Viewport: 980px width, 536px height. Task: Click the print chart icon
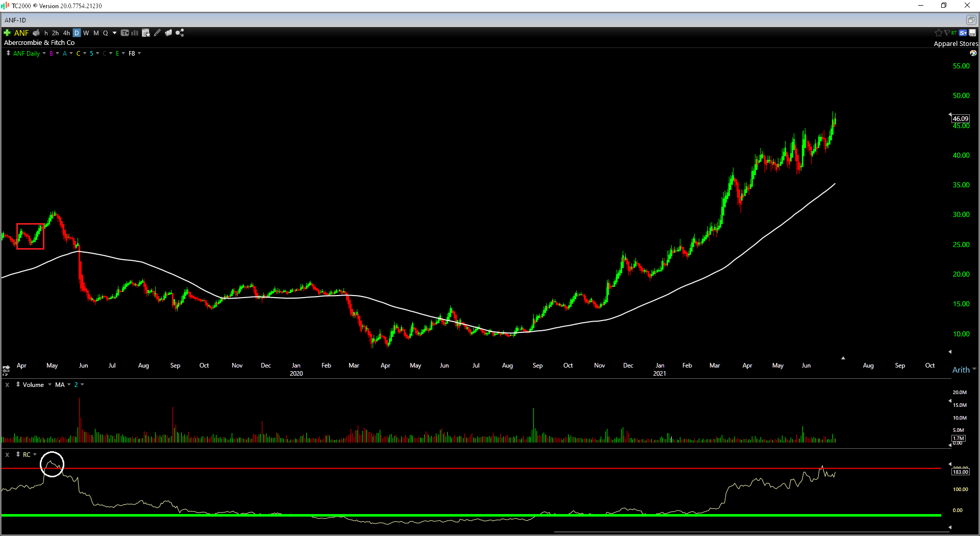coord(36,33)
